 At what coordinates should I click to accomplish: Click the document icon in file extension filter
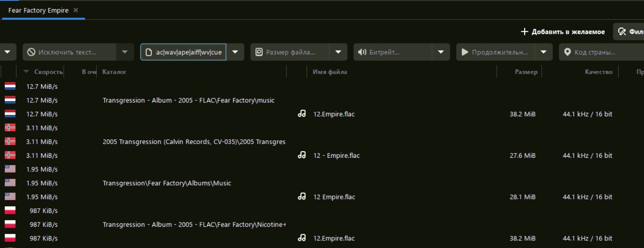pos(149,52)
